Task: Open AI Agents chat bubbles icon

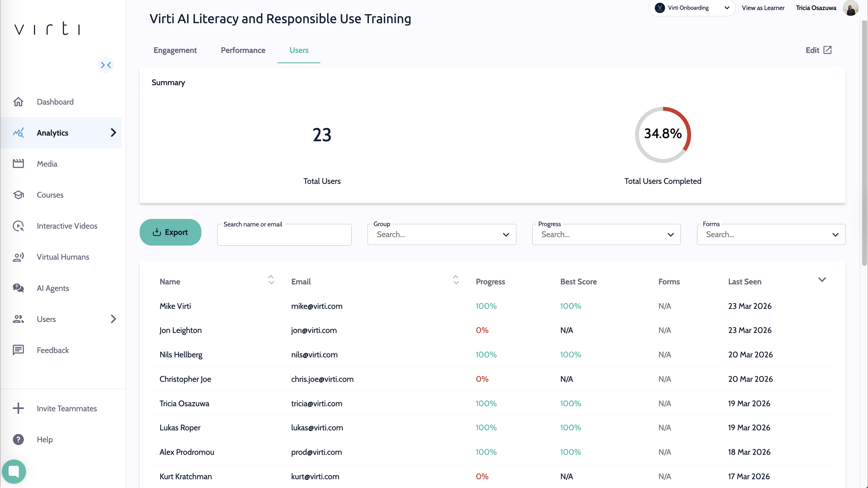Action: (x=18, y=288)
